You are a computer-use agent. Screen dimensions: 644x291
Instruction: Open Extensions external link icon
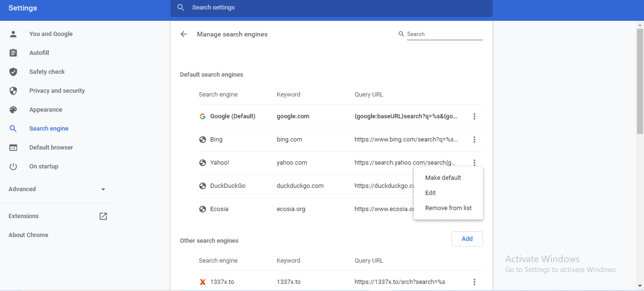(103, 216)
